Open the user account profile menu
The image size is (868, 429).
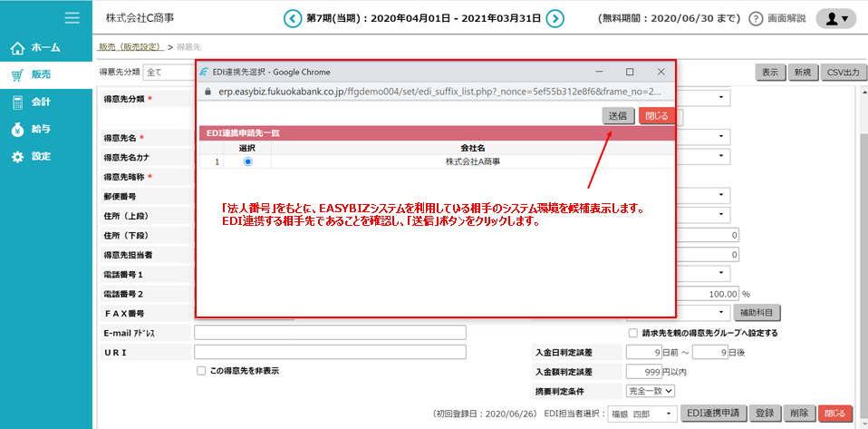[x=835, y=18]
